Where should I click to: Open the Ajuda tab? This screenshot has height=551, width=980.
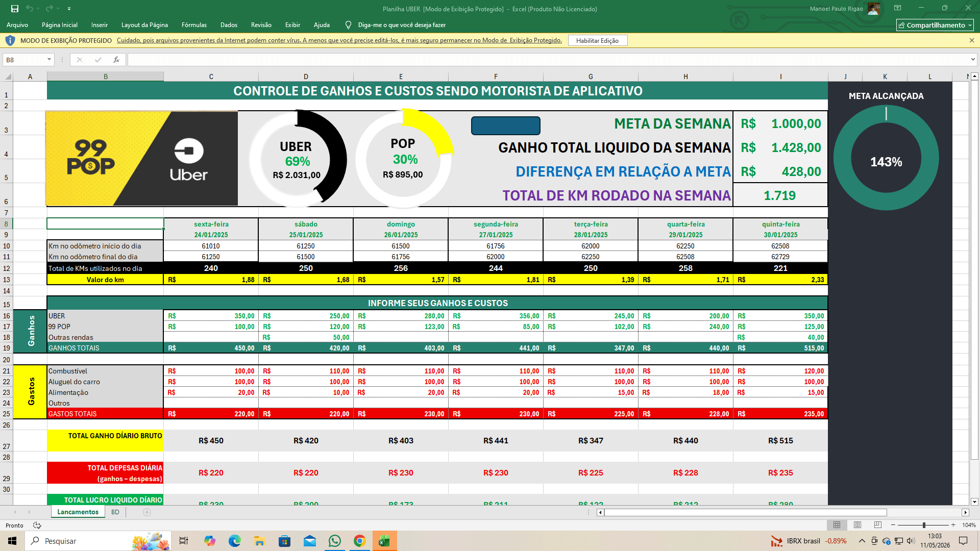322,25
